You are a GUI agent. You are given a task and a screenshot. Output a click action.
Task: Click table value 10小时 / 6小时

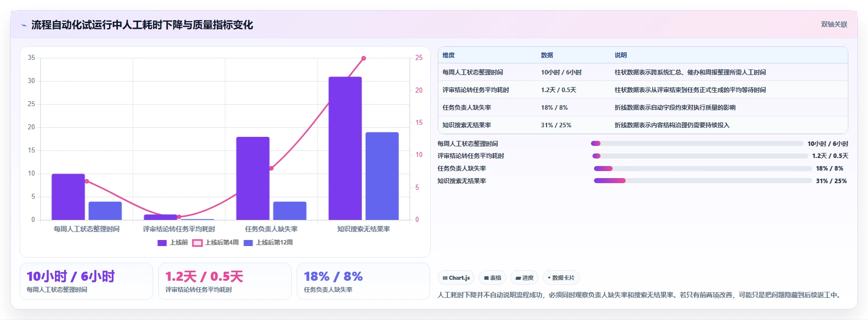point(561,72)
